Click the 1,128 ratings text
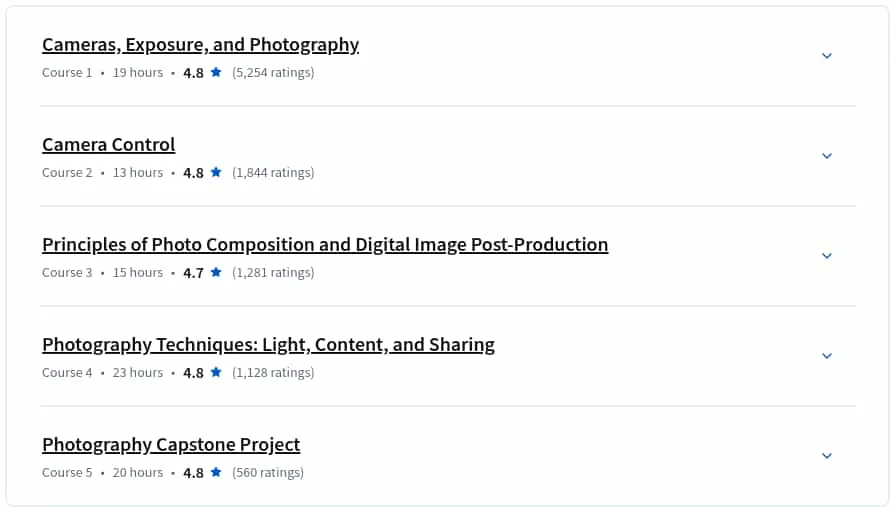The image size is (890, 507). pos(273,372)
